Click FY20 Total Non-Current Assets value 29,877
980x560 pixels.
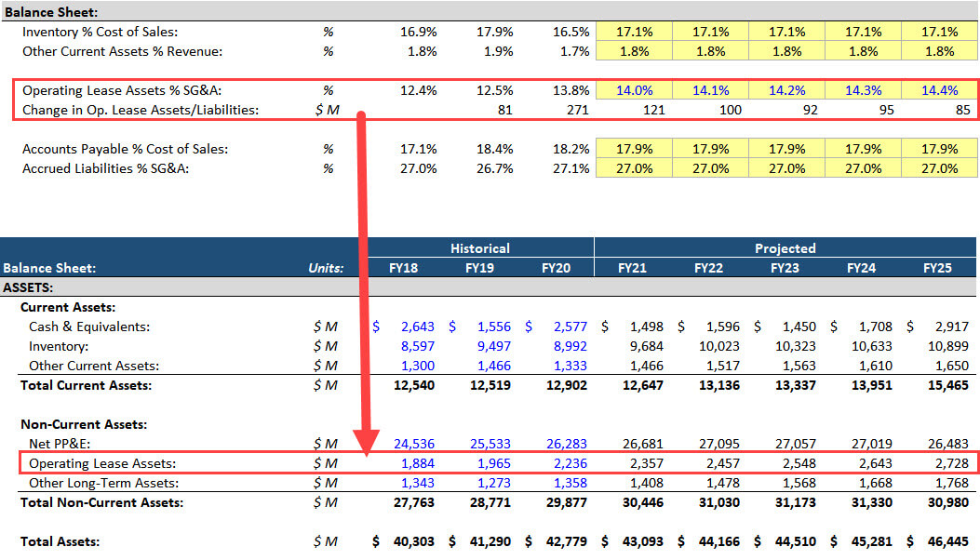point(566,502)
